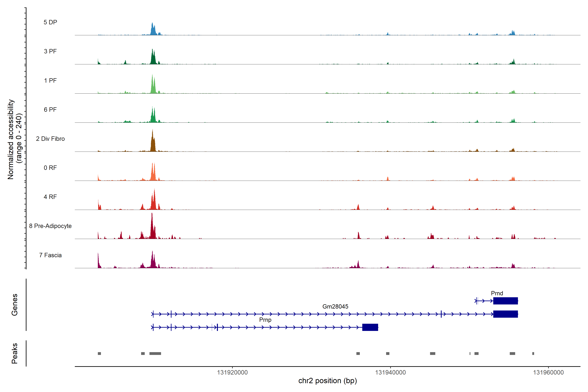Image resolution: width=588 pixels, height=392 pixels.
Task: Click the rightmost gray peak marker
Action: 533,353
